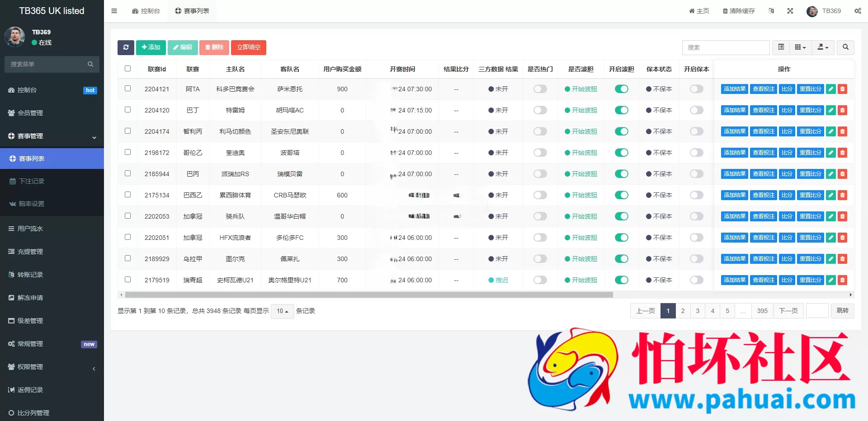Toggle 是否热门 switch for row 2204121
The image size is (868, 421).
tap(540, 89)
